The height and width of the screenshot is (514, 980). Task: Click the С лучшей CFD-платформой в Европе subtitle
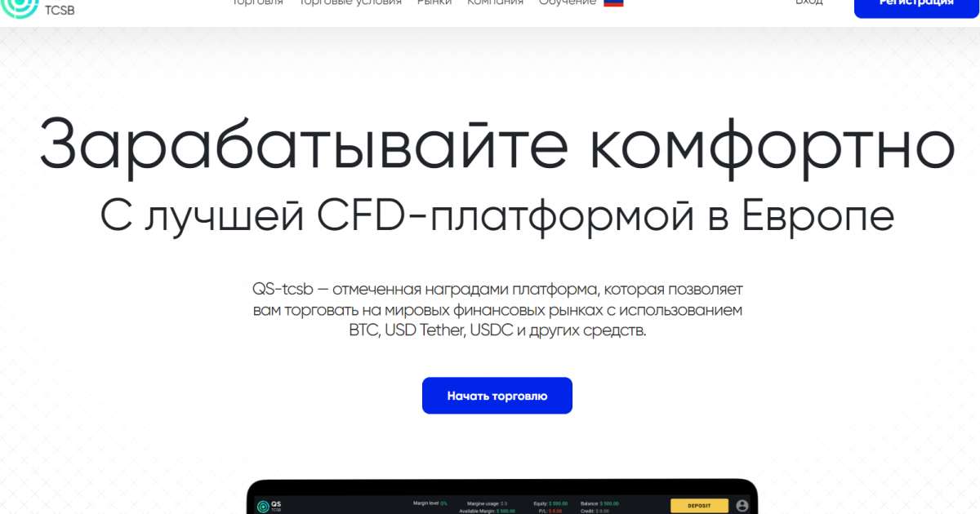click(497, 216)
